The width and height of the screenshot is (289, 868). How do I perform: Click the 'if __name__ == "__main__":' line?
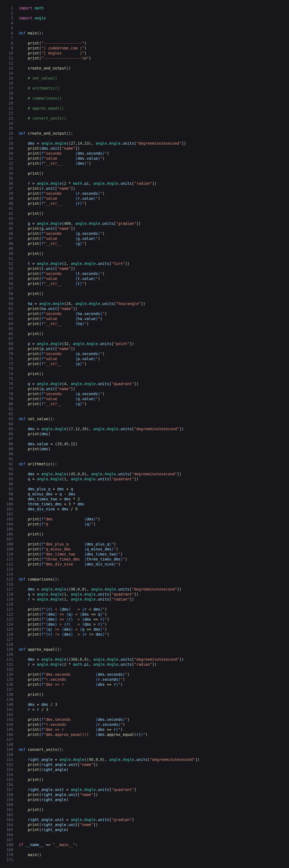(48, 845)
